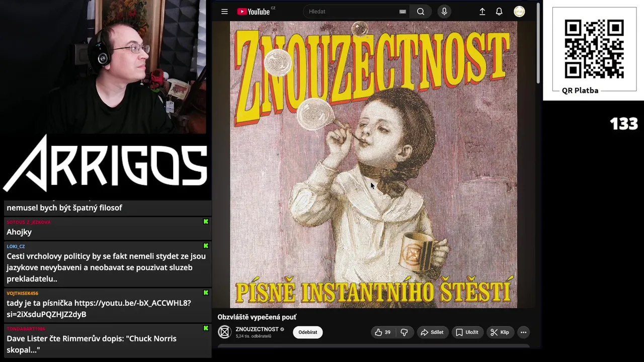Image resolution: width=644 pixels, height=362 pixels.
Task: Click the QR Platba code image
Action: pyautogui.click(x=594, y=49)
